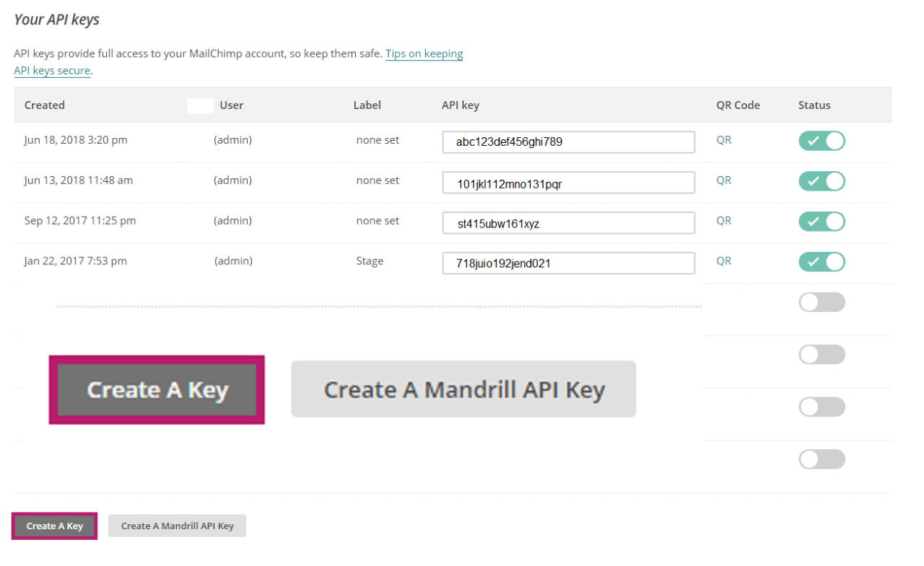The image size is (924, 566).
Task: Select the "Jun 13, 2018 11:48 am" date
Action: point(79,180)
